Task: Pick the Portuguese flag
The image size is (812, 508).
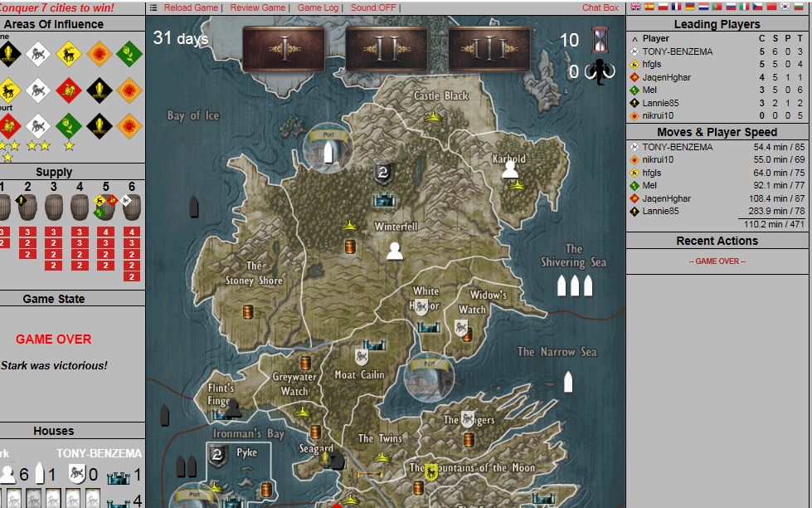Action: click(717, 7)
